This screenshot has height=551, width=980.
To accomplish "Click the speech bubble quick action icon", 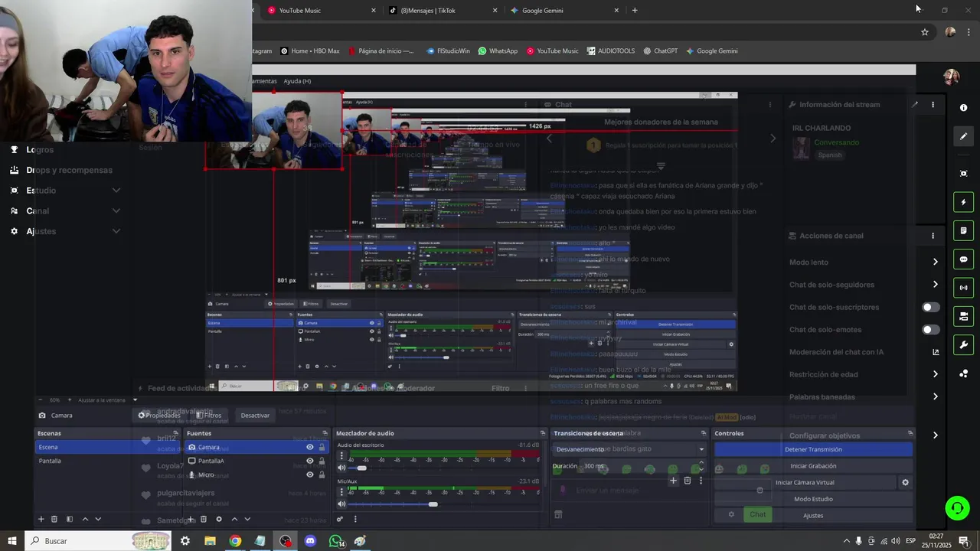I will coord(964,259).
